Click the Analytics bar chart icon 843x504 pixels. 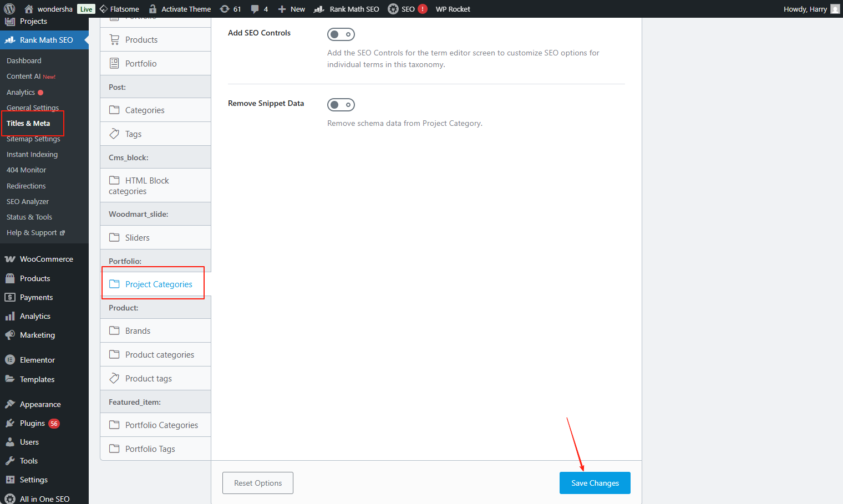click(10, 316)
